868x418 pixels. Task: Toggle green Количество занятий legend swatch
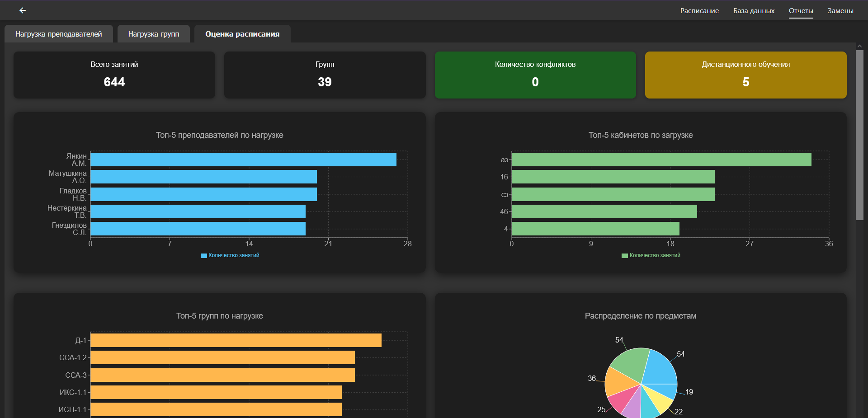[x=625, y=256]
